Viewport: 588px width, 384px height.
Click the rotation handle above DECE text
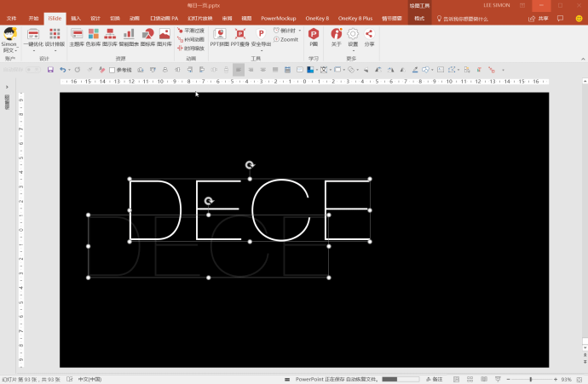tap(250, 165)
